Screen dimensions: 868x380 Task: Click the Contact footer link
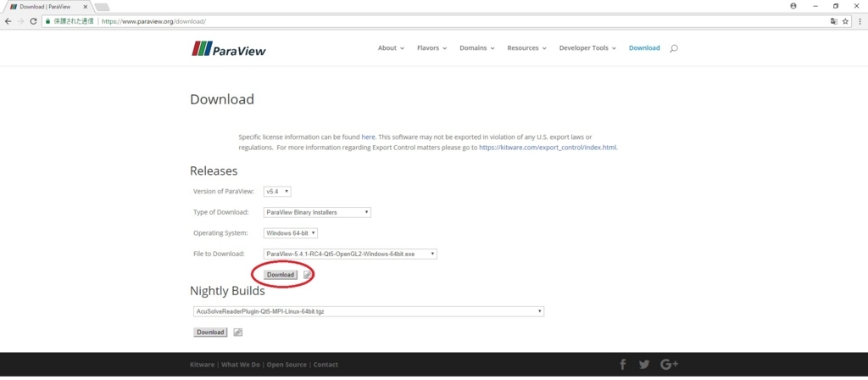pos(326,365)
